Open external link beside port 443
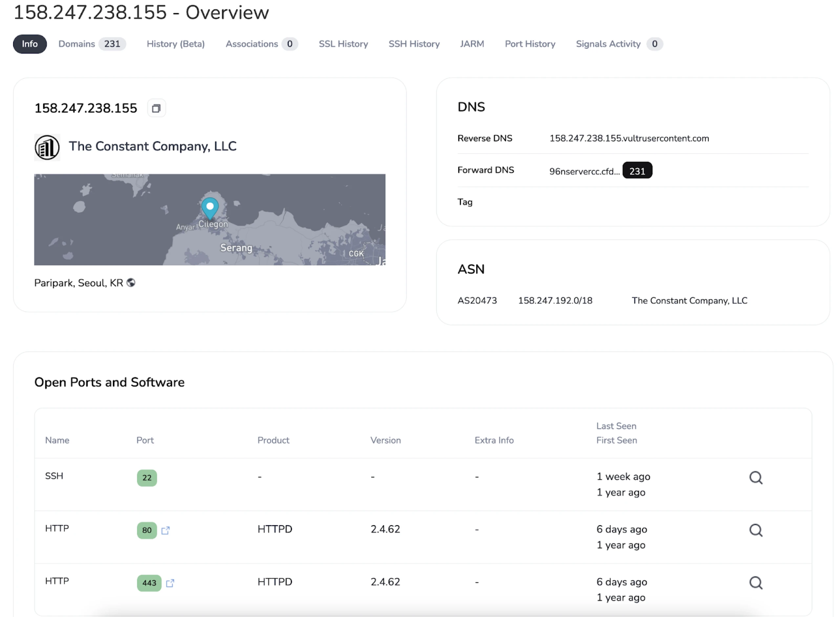Screen dimensions: 840x617 coord(170,583)
